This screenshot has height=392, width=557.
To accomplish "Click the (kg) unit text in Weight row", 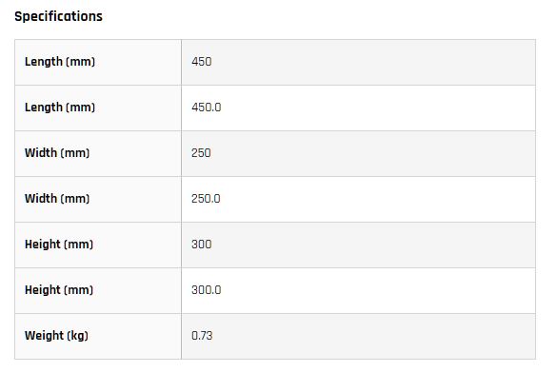I will 78,336.
